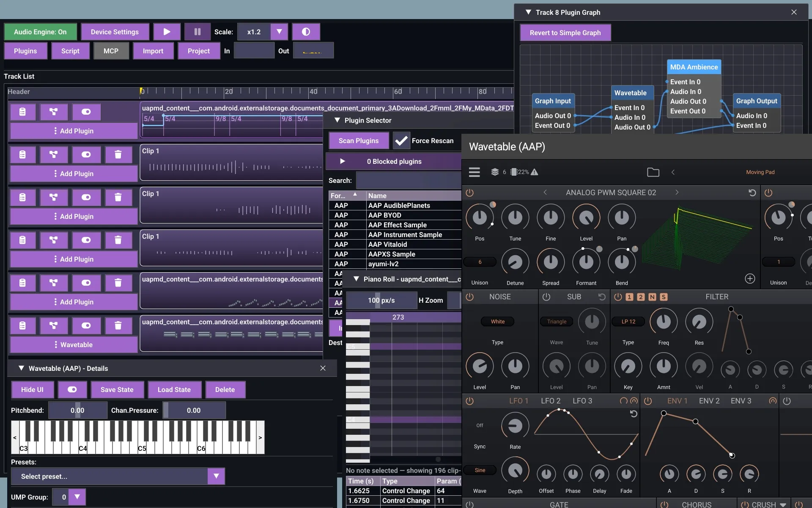
Task: Toggle the light/dark theme icon
Action: pos(306,32)
